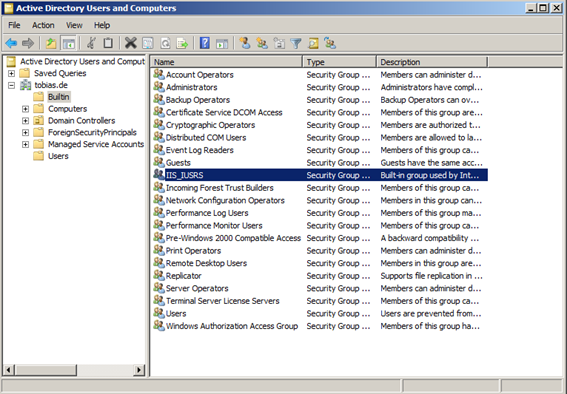Click the Refresh toolbar icon
This screenshot has height=394, width=567.
pyautogui.click(x=165, y=43)
